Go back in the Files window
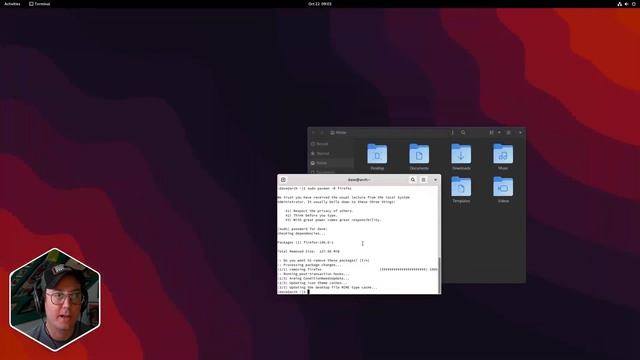 point(313,133)
